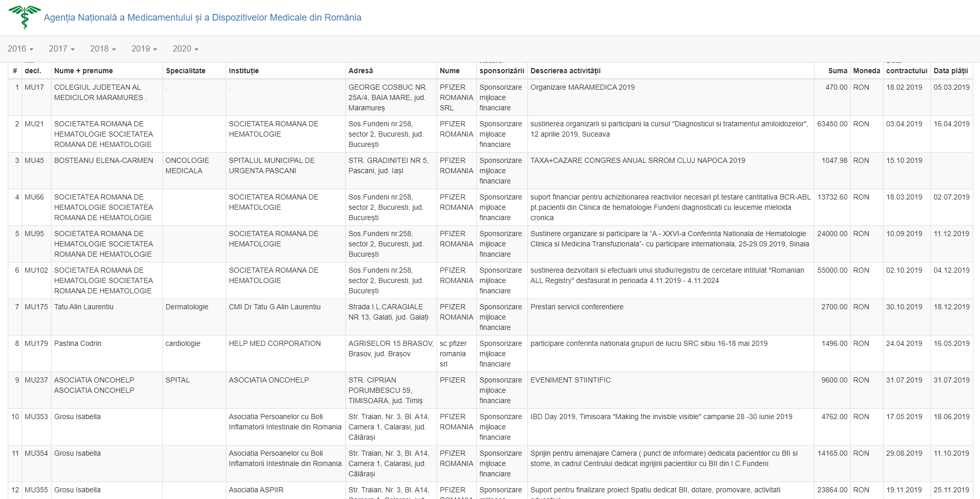Click the Adresă column header

coord(361,71)
